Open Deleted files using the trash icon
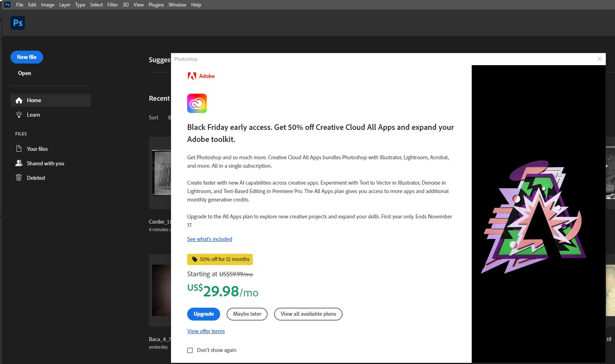 point(19,177)
